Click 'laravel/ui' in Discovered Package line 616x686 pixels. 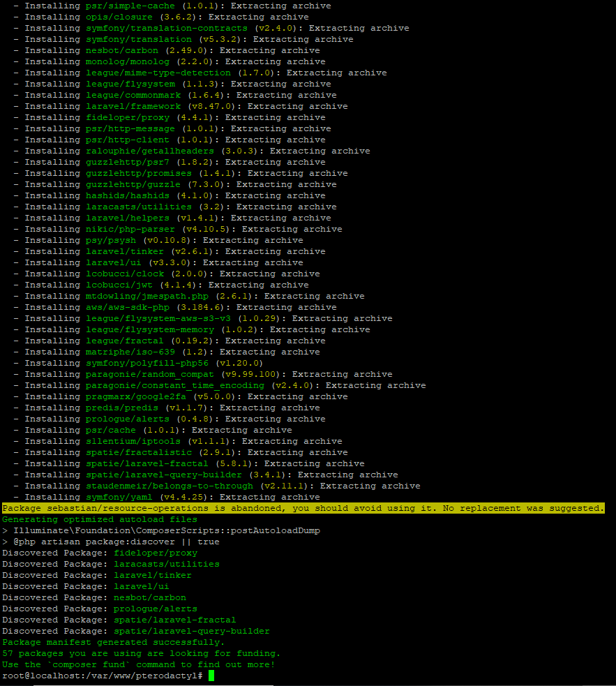[x=142, y=586]
